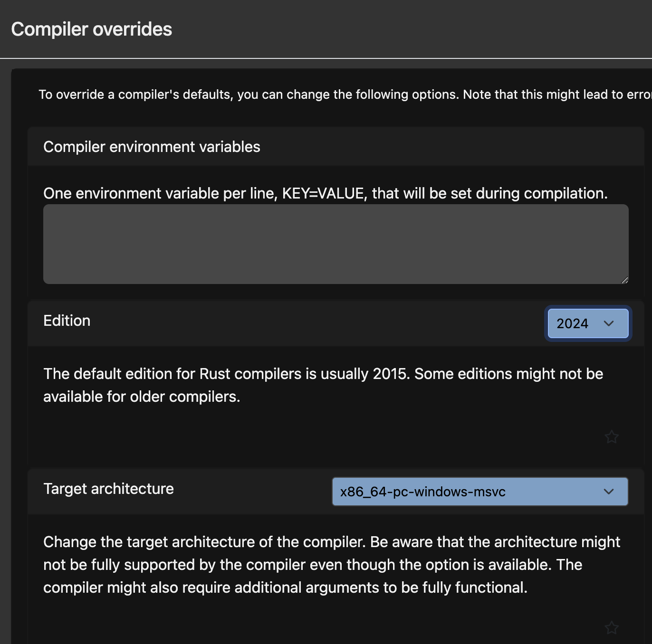Favorite the Edition override with its star
The width and height of the screenshot is (652, 644).
pyautogui.click(x=612, y=436)
